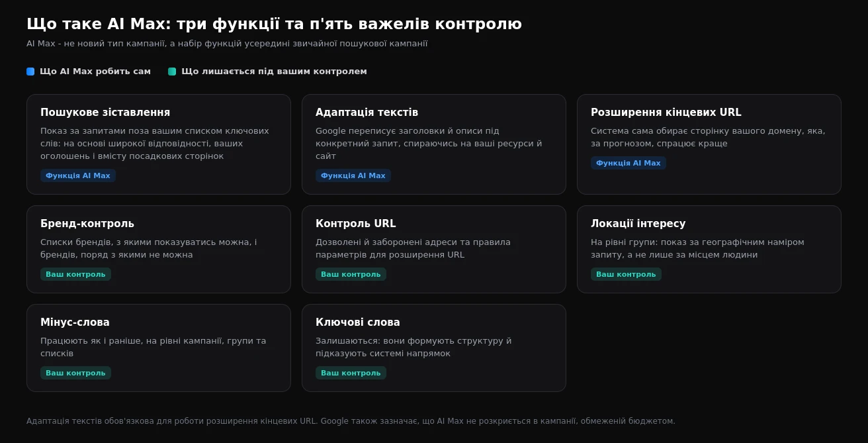Screen dimensions: 868x443
Task: Click 'Функція AI Max' badge in Розширення кінцевих URL card
Action: 629,163
